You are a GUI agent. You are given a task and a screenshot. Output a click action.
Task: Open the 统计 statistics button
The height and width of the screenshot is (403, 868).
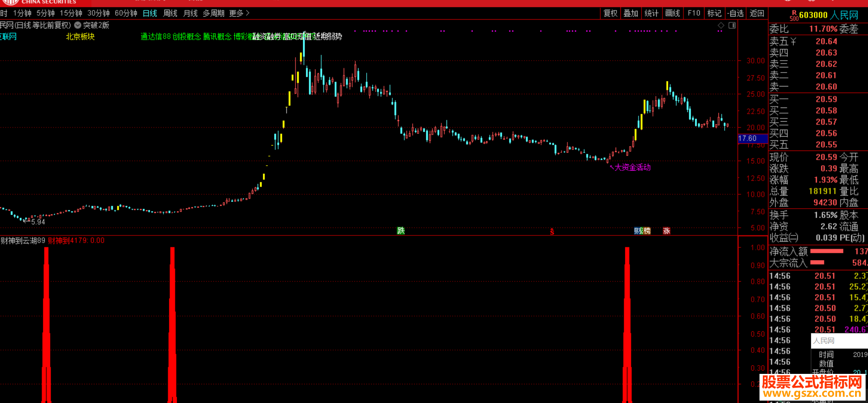(x=651, y=13)
